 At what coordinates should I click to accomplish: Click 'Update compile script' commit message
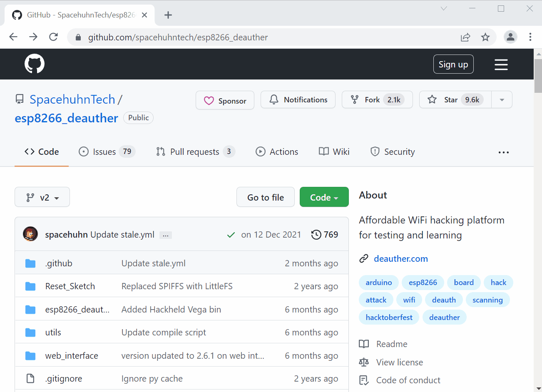(164, 332)
